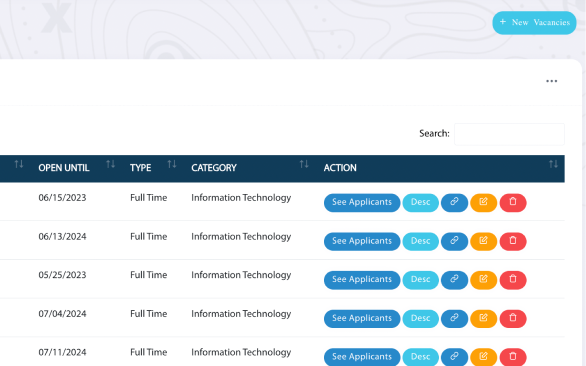Delete the vacancy open until 05/25/2023
Screen dimensions: 586x366
[513, 280]
